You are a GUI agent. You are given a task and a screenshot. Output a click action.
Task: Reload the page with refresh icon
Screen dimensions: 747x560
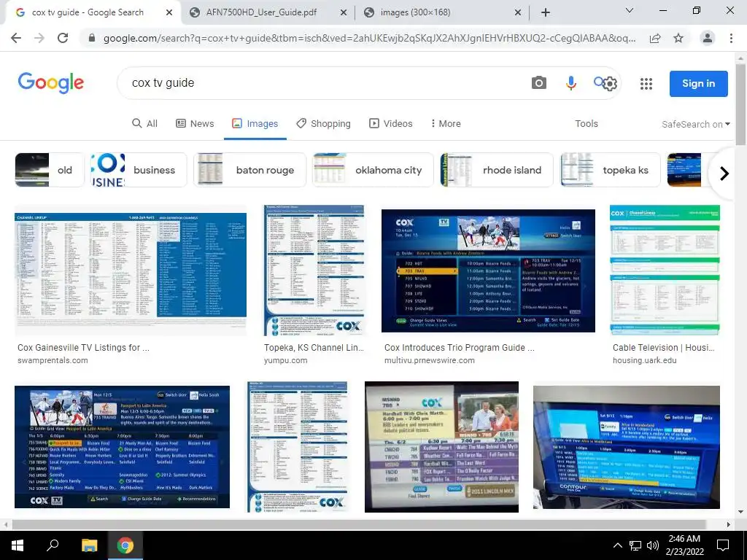(63, 38)
